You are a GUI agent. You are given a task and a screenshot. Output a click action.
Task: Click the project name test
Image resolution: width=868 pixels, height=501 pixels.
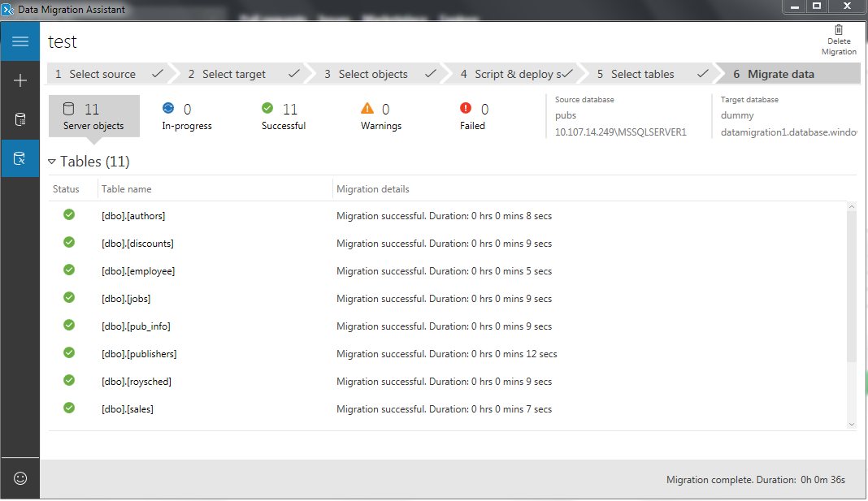[x=63, y=42]
